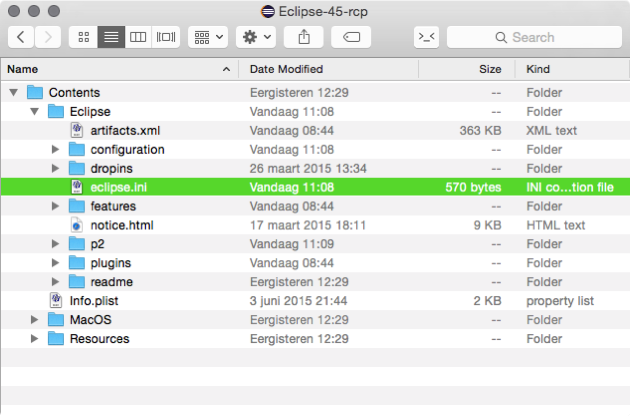Viewport: 630px width, 416px height.
Task: Click the plugins folder icon
Action: tap(77, 262)
